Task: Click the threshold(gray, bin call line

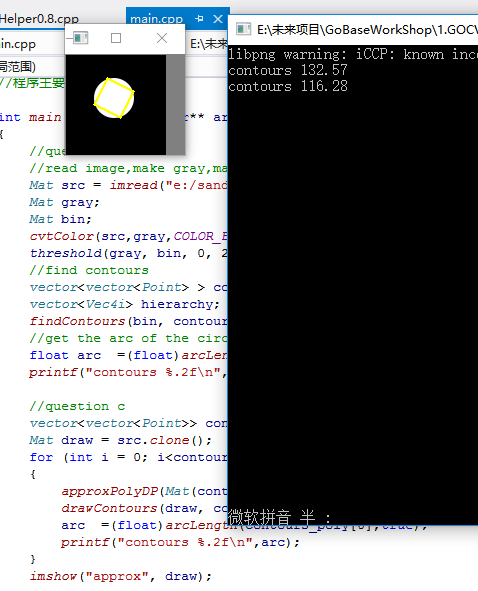Action: 128,253
